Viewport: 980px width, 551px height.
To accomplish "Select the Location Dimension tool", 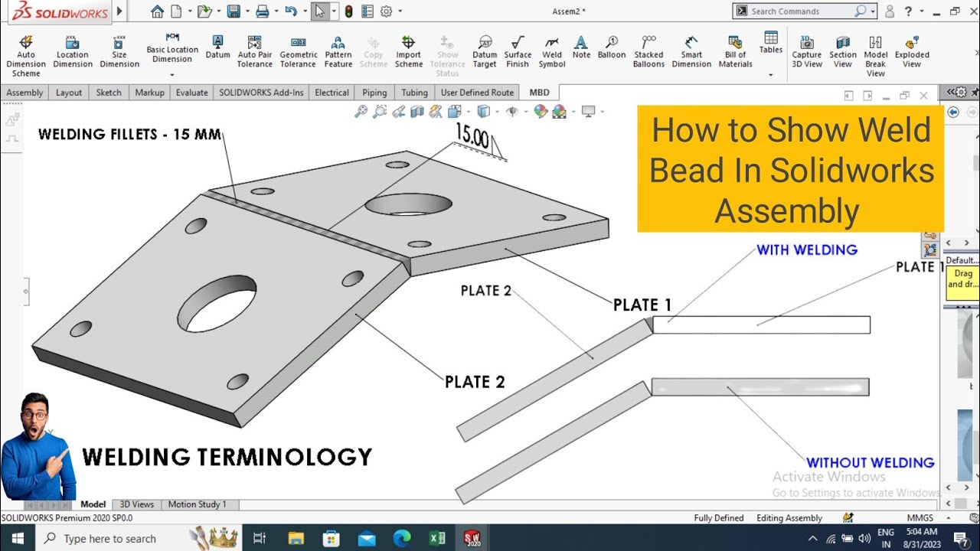I will [73, 52].
